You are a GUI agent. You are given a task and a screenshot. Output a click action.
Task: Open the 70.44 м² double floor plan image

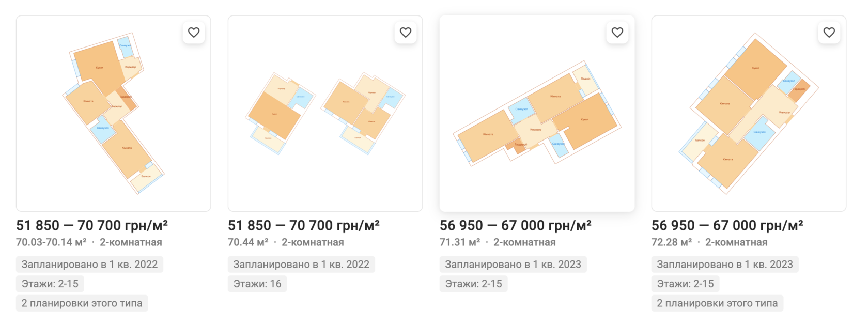click(x=326, y=114)
